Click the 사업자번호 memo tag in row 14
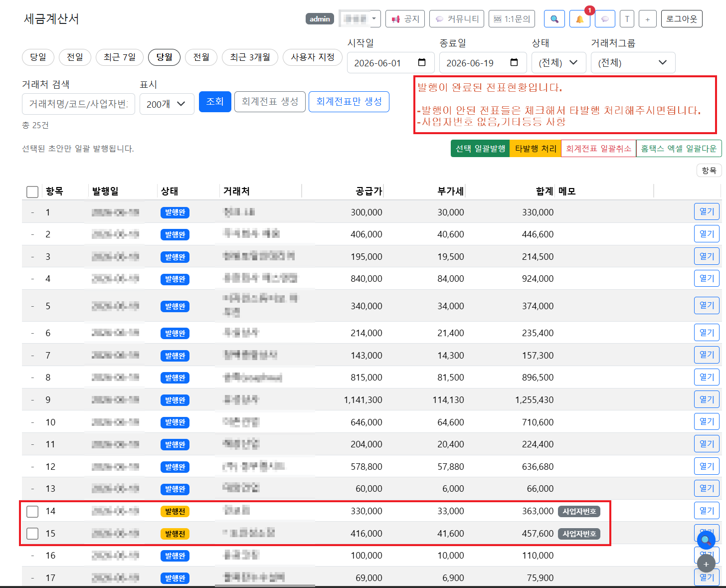Image resolution: width=726 pixels, height=588 pixels. pos(579,511)
